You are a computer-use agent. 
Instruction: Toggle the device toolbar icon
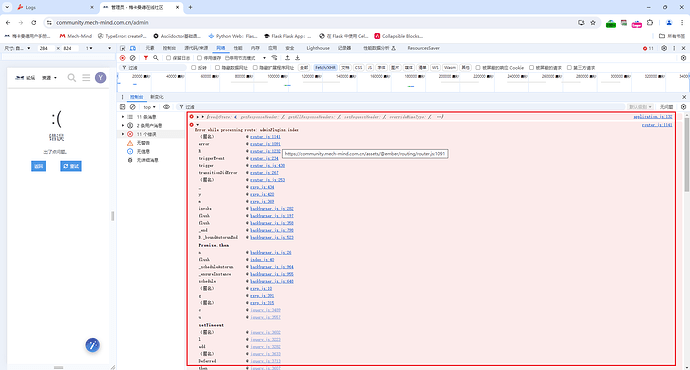pos(132,48)
